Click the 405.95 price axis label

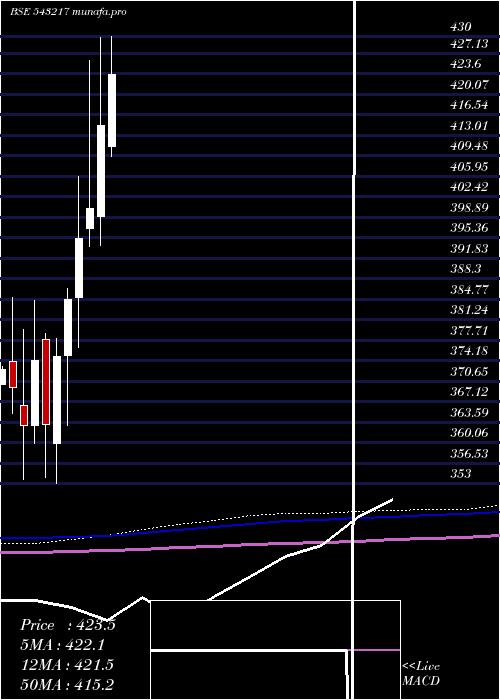[x=469, y=167]
